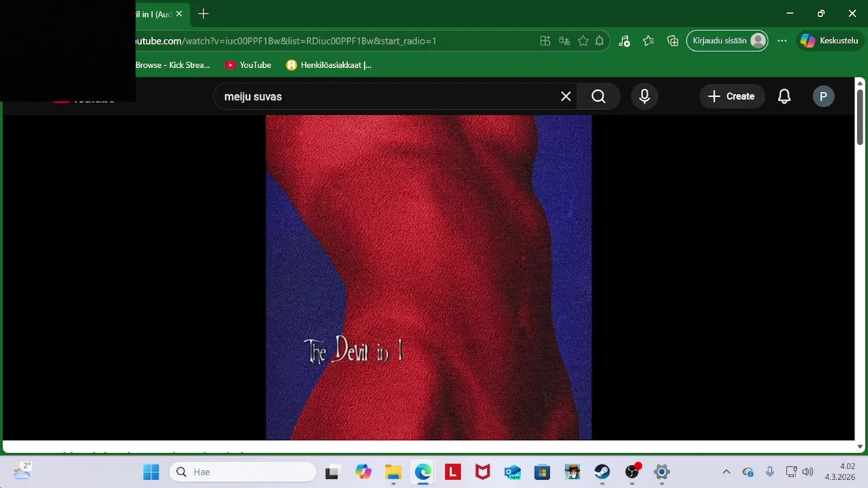Clear the YouTube search with the X icon
Screen dimensions: 868x488
[x=566, y=96]
